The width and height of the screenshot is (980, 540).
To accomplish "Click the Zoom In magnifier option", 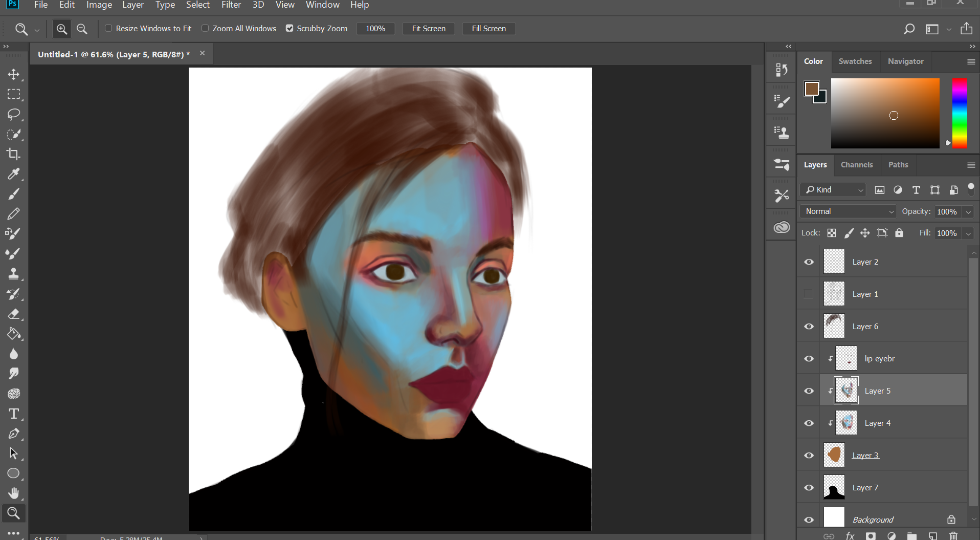I will click(62, 29).
